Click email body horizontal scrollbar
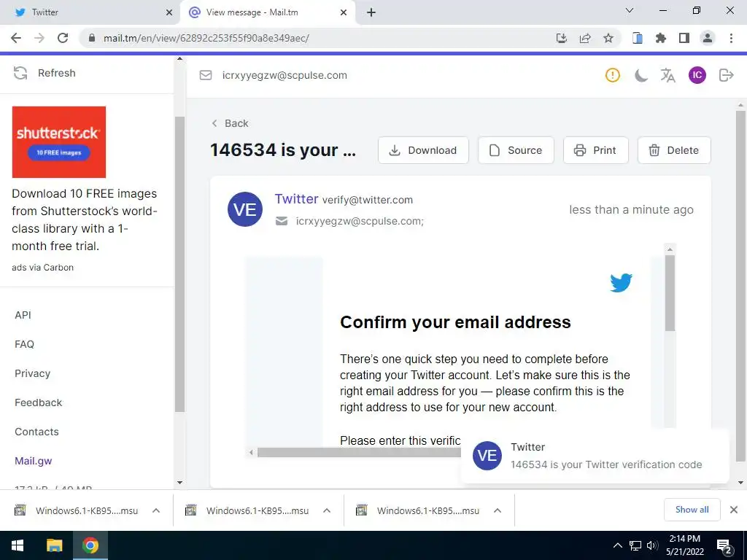Viewport: 747px width, 560px height. pos(359,452)
